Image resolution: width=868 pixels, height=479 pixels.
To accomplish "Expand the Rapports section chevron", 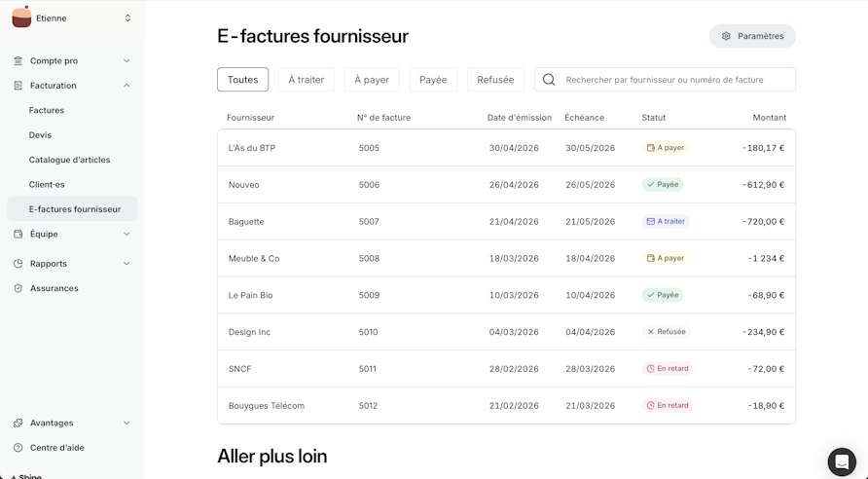I will [x=127, y=264].
